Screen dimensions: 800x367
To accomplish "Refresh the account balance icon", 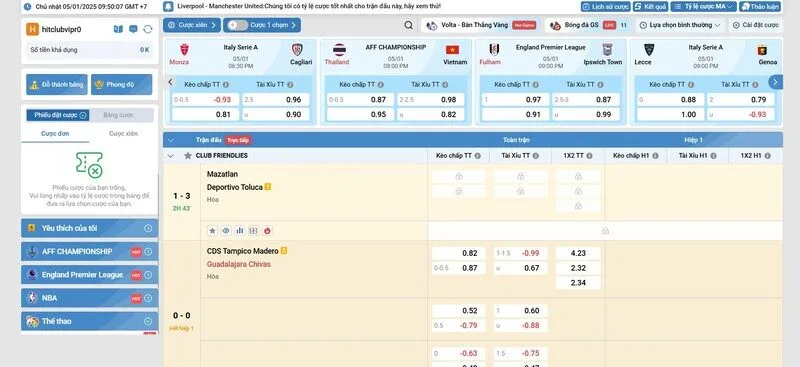I will pos(148,30).
